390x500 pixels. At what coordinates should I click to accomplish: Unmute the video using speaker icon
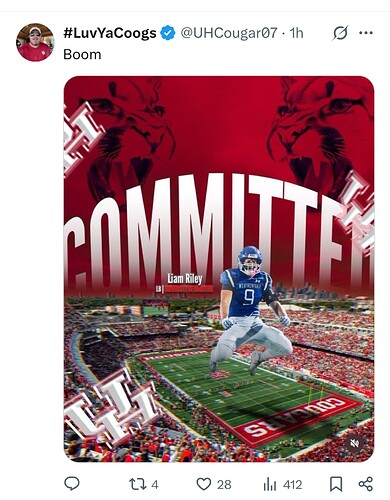click(355, 443)
